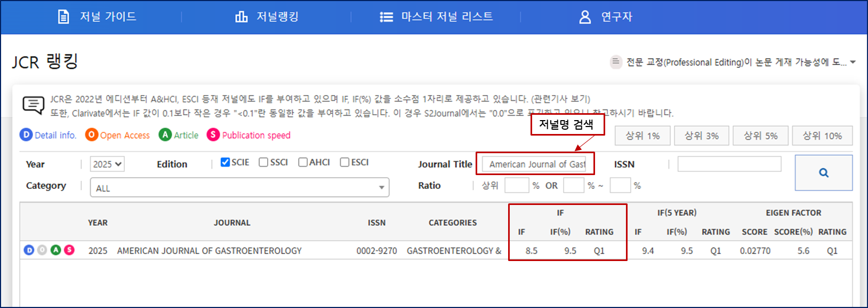Viewport: 868px width, 308px height.
Task: Click the ISSN column header
Action: coord(376,223)
